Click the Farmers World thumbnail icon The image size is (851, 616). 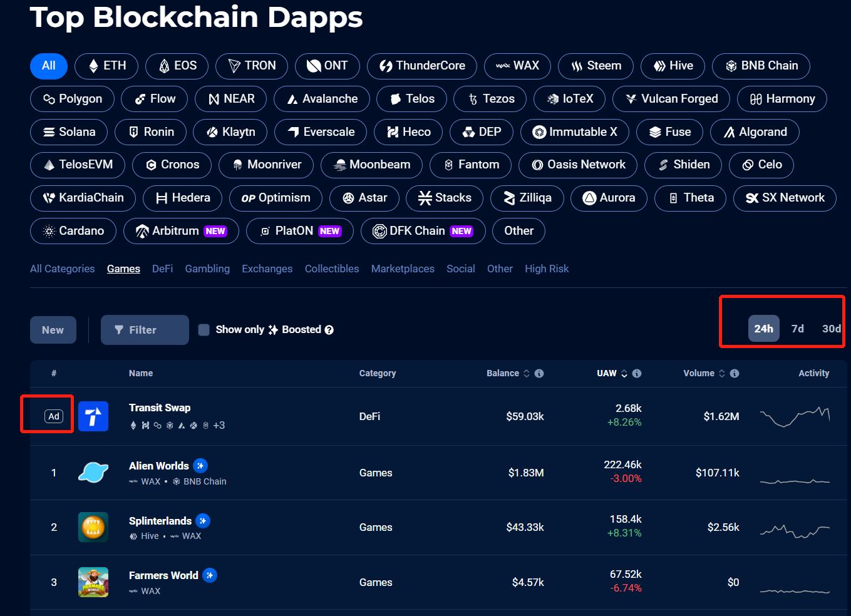click(x=93, y=582)
